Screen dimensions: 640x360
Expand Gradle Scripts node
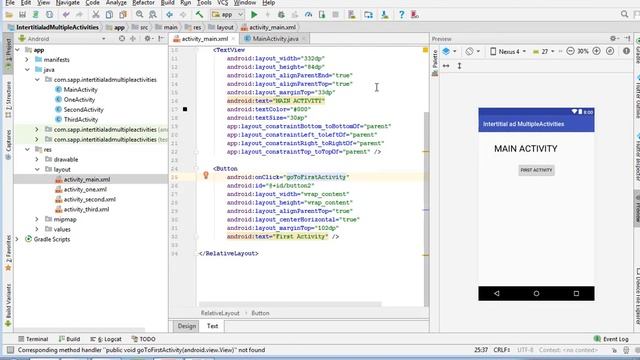tap(18, 239)
